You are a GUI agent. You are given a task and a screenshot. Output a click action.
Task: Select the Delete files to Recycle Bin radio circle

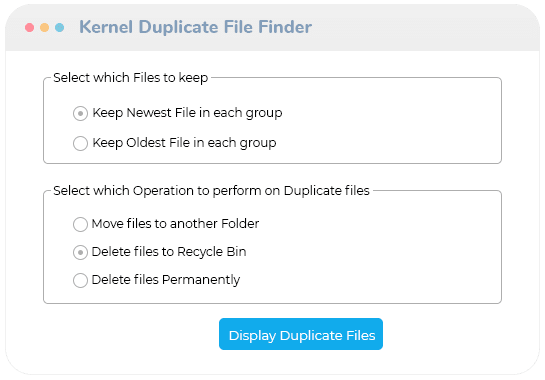[80, 252]
